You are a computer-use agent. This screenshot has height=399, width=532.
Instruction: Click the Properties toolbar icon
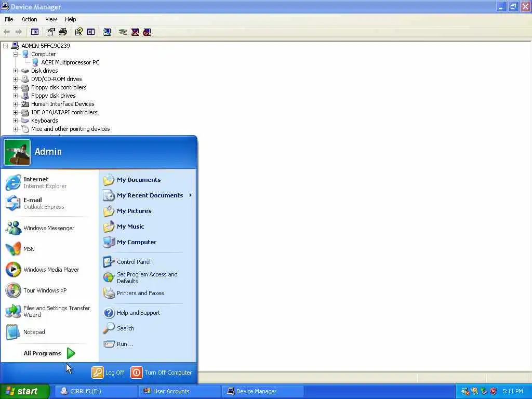tap(50, 32)
